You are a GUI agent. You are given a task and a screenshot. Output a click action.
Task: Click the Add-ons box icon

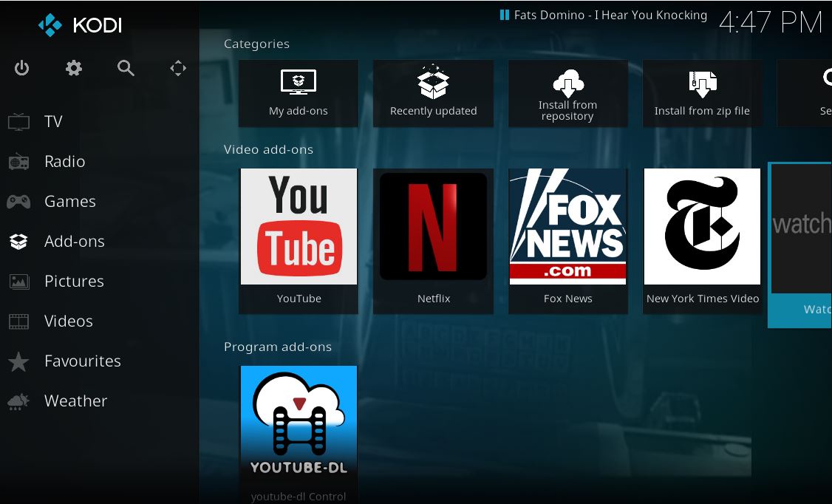pos(18,242)
